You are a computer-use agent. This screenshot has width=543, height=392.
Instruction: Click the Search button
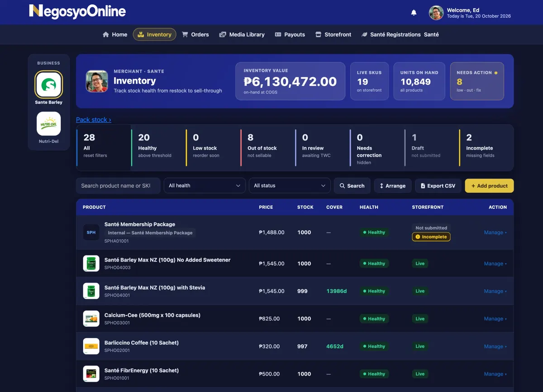click(352, 185)
